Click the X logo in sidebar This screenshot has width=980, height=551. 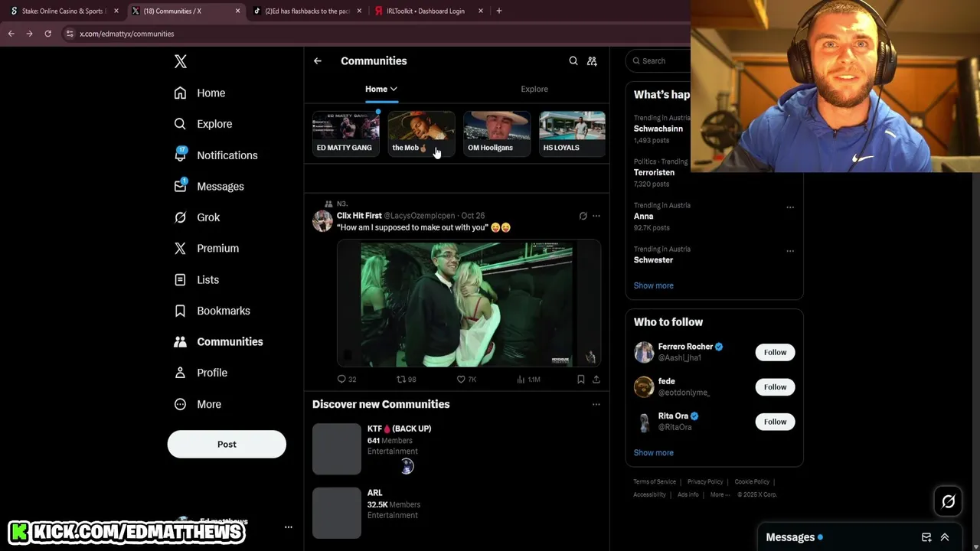click(x=181, y=61)
